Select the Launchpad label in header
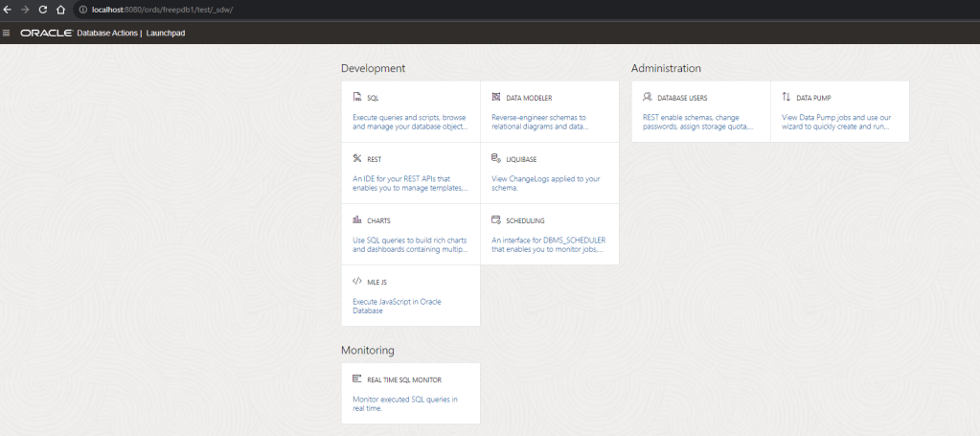The image size is (980, 436). (x=166, y=33)
